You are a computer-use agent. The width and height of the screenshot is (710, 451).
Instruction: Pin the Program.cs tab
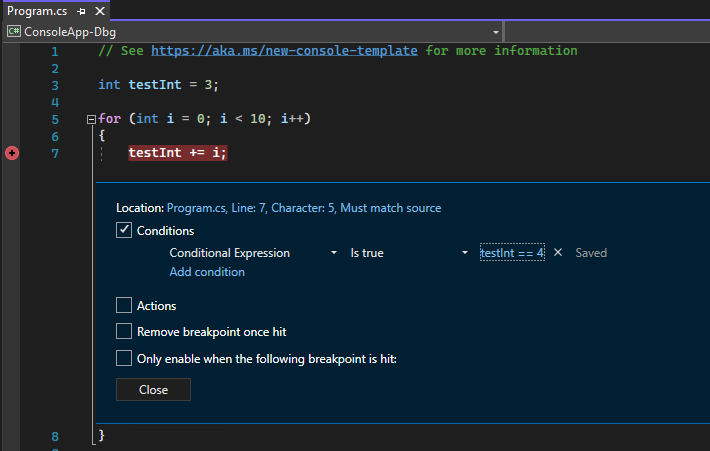(x=81, y=10)
